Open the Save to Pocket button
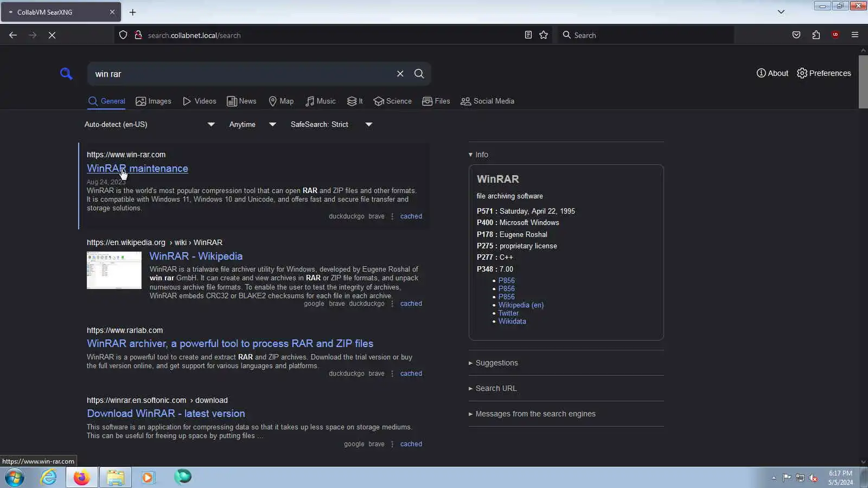This screenshot has height=488, width=868. [x=796, y=35]
